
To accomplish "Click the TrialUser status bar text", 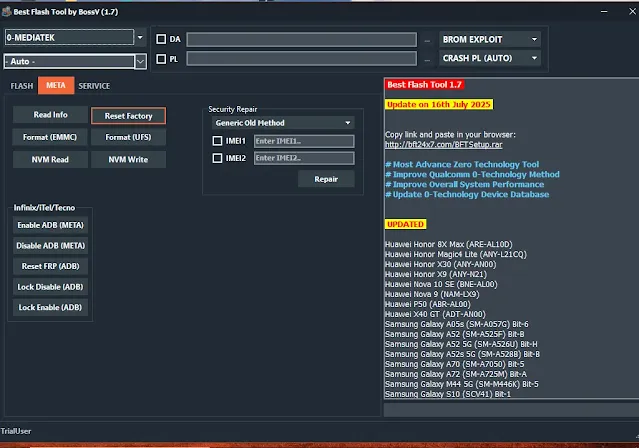I will click(15, 431).
